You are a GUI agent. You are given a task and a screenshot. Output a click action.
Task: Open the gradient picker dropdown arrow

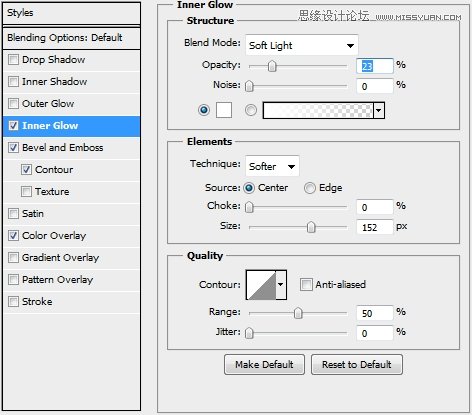click(379, 110)
